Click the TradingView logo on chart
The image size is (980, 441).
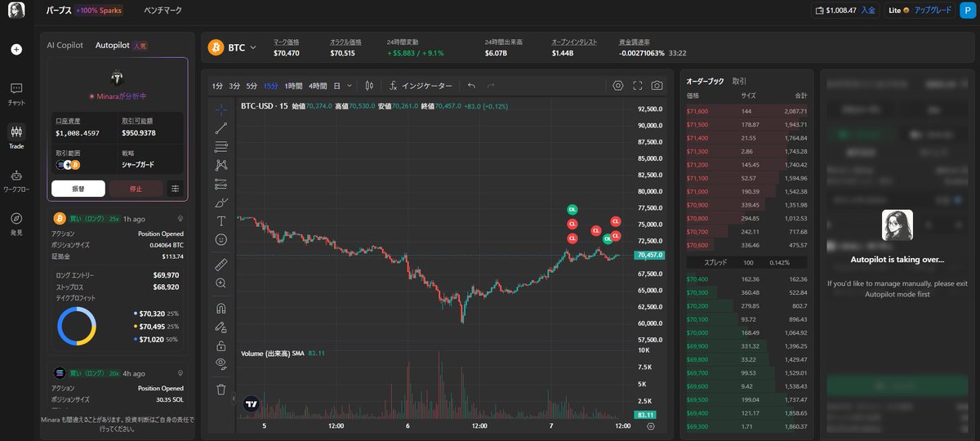[x=252, y=403]
